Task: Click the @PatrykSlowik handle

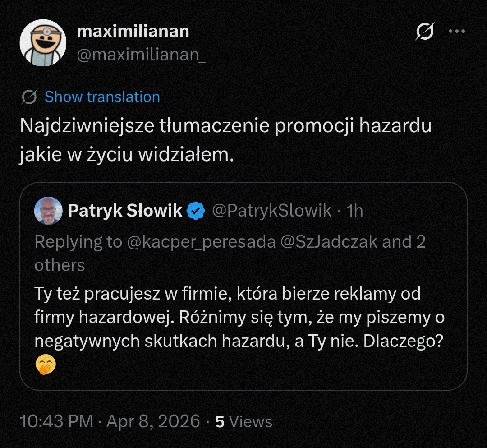Action: click(271, 211)
